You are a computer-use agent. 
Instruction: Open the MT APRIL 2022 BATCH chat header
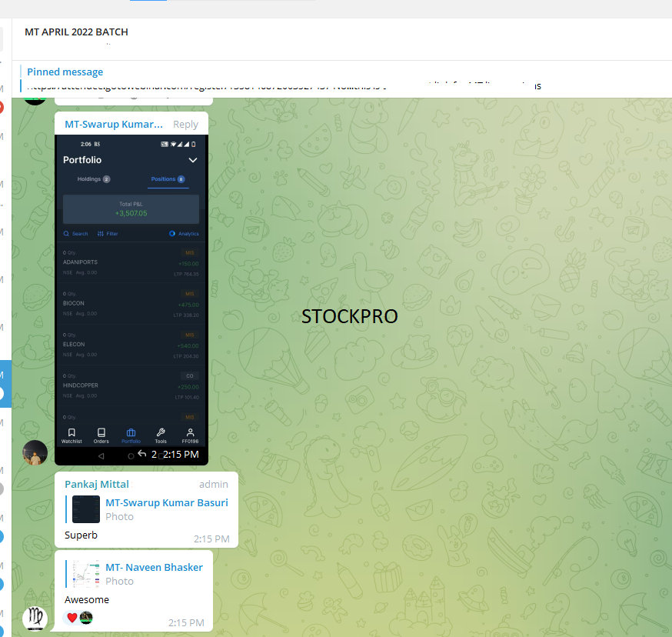(x=76, y=32)
